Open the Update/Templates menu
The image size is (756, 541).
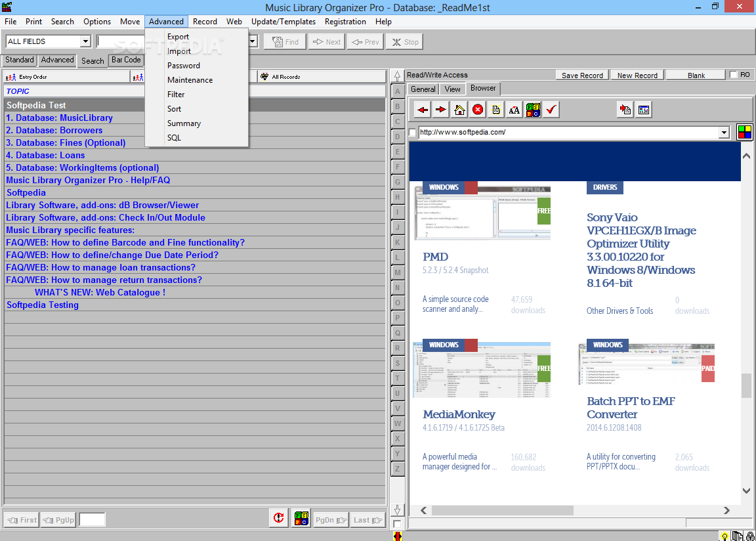[x=283, y=22]
